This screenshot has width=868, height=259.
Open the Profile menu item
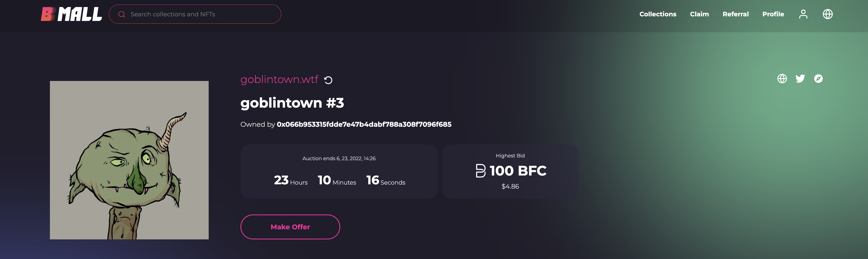coord(773,14)
